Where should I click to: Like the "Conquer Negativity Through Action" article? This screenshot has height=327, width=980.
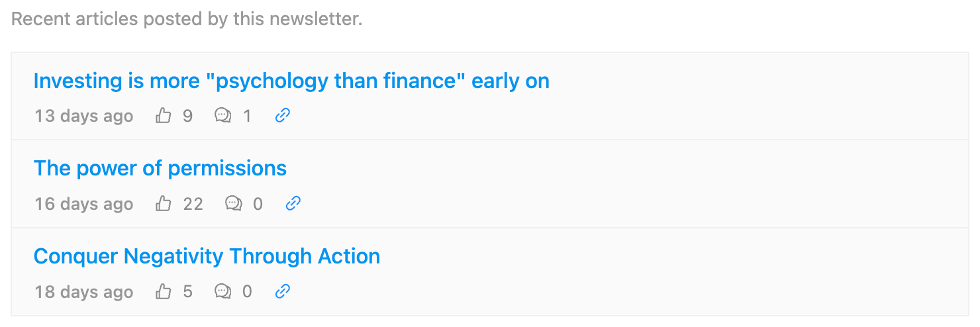[x=163, y=292]
